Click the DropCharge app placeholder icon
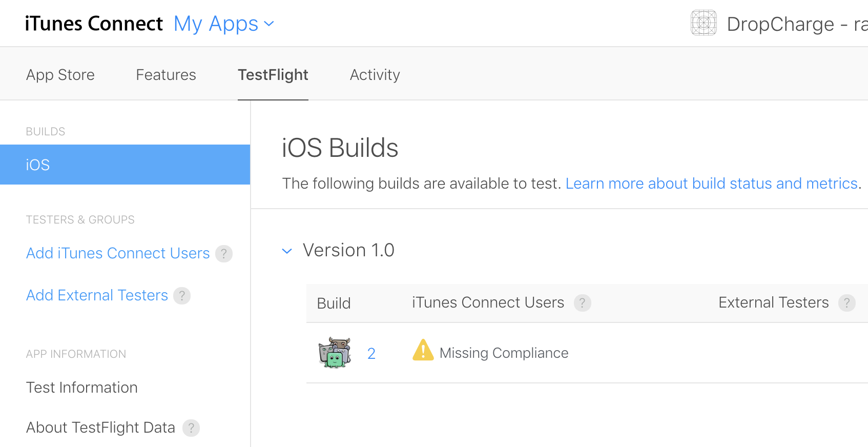 [x=704, y=24]
